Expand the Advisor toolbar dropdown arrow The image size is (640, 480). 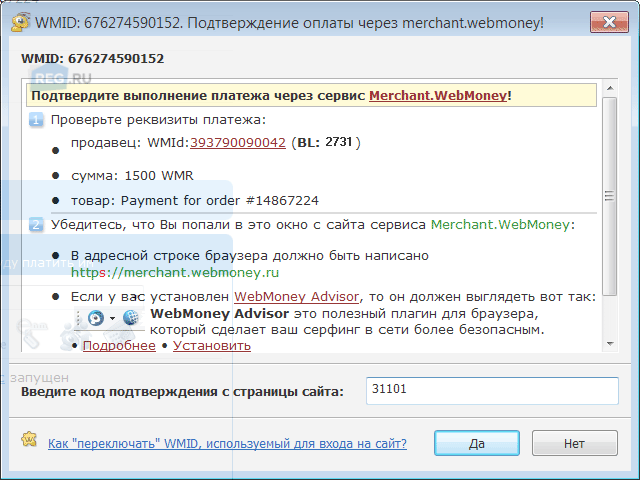click(x=112, y=318)
